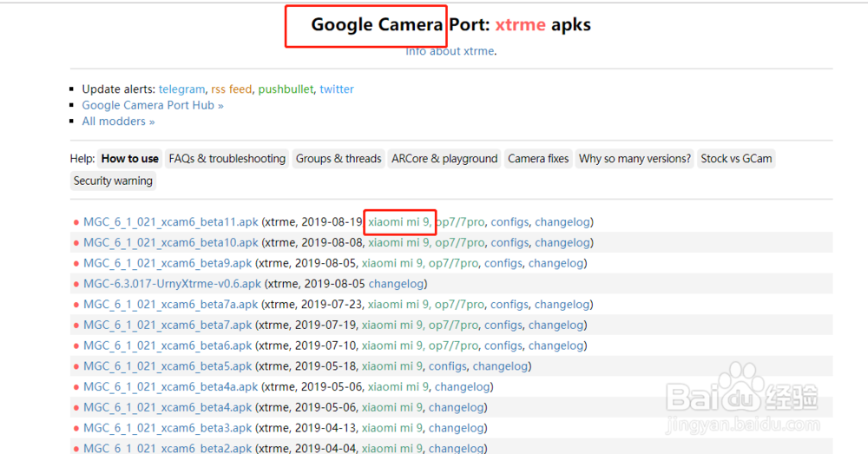Open the 'FAQs & troubleshooting' help tab
The width and height of the screenshot is (868, 454).
click(227, 159)
